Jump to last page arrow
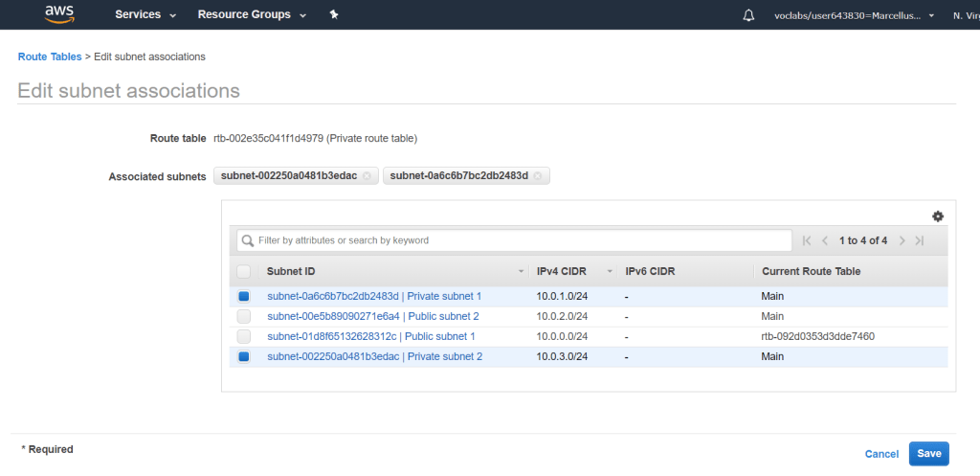Viewport: 980px width, 476px height. pyautogui.click(x=920, y=240)
